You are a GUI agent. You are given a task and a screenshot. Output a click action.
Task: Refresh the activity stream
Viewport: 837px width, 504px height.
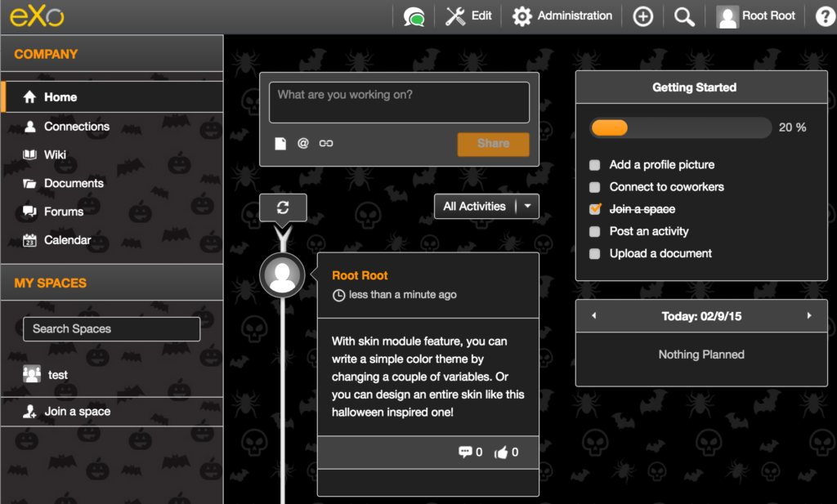[x=283, y=207]
